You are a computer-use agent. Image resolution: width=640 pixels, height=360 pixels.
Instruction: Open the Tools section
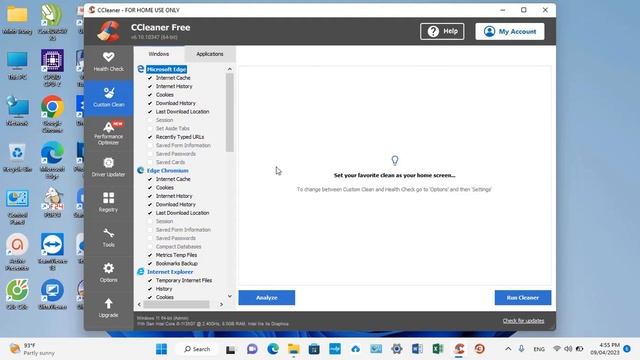pyautogui.click(x=109, y=238)
